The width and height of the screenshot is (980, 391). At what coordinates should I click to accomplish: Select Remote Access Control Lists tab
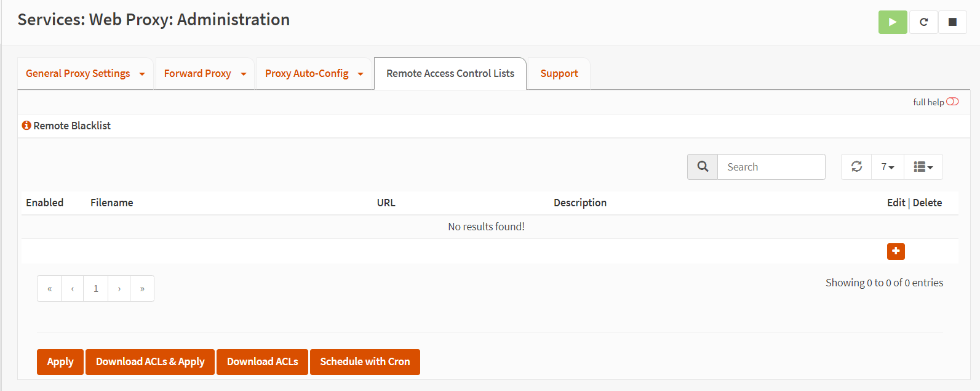[450, 74]
